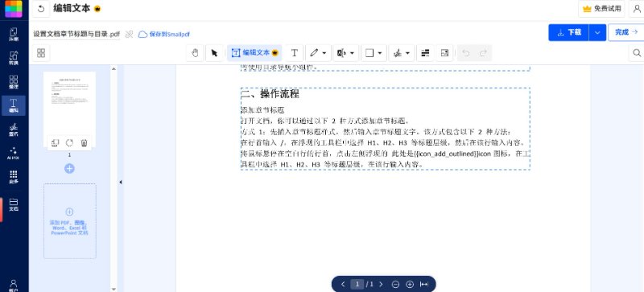Open the search magnifier icon
The width and height of the screenshot is (644, 292).
click(637, 53)
